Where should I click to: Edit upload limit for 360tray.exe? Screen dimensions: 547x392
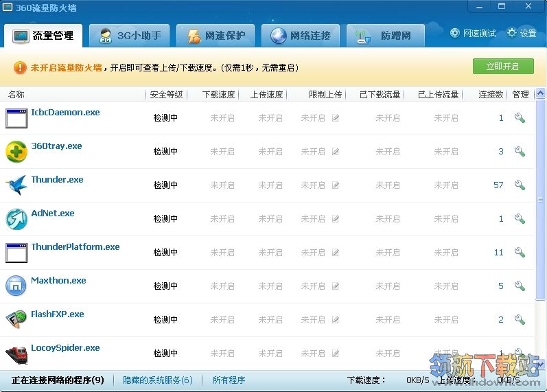pos(336,152)
